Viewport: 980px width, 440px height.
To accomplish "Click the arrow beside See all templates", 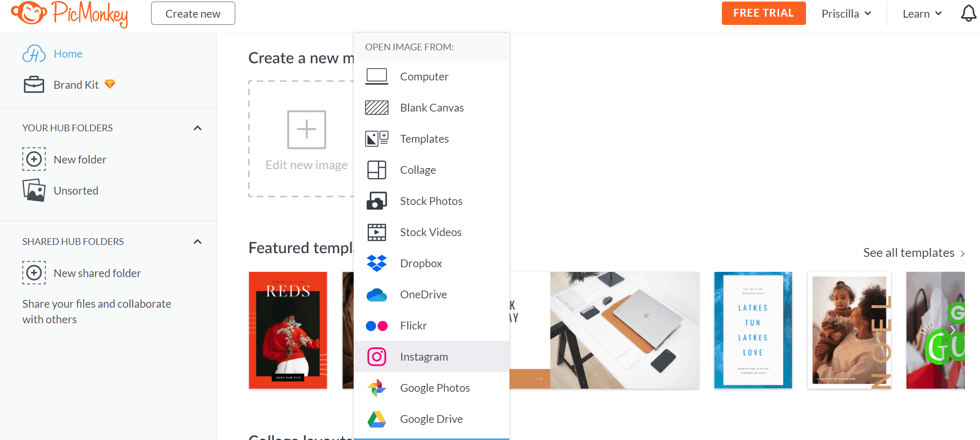I will (962, 253).
